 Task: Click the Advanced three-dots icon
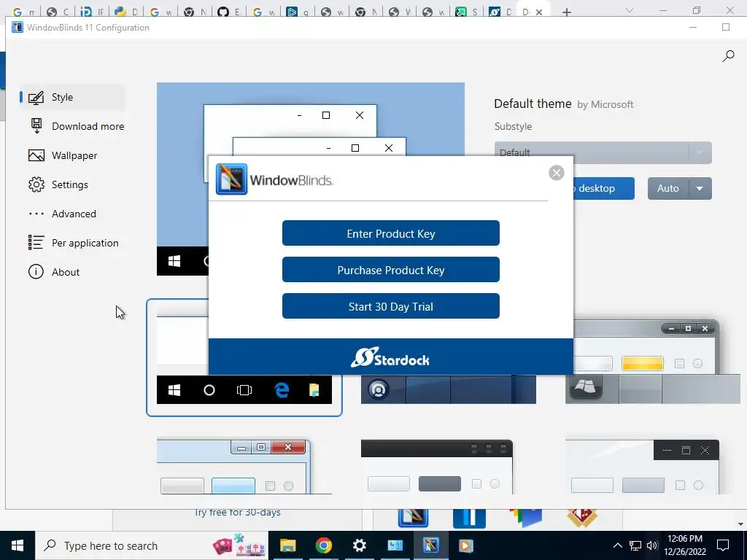click(36, 214)
